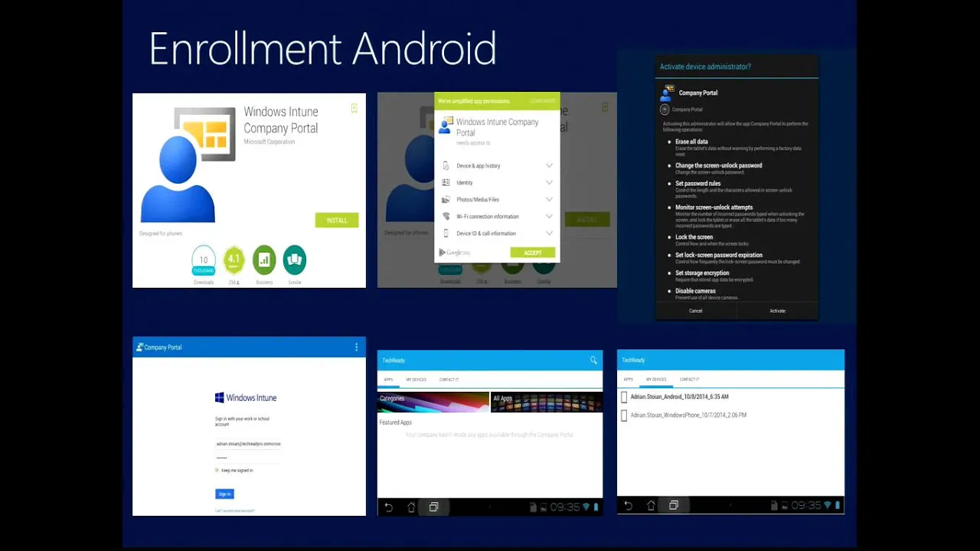Select CONTACT IT tab on the device list screen
Image resolution: width=980 pixels, height=551 pixels.
[690, 380]
